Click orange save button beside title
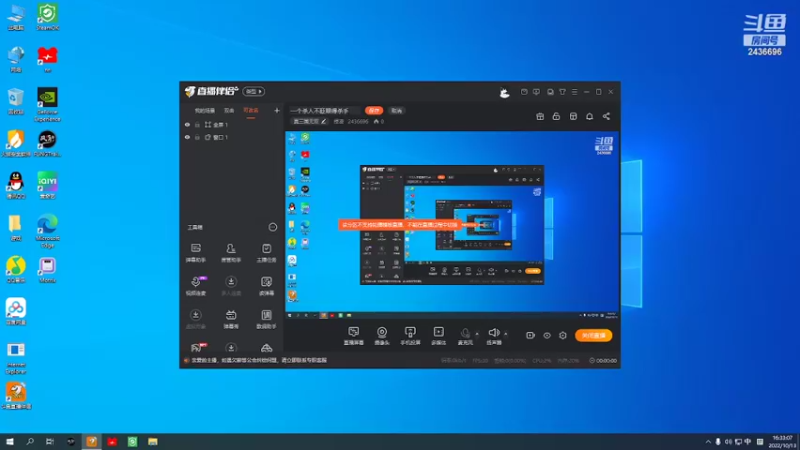 [x=374, y=110]
